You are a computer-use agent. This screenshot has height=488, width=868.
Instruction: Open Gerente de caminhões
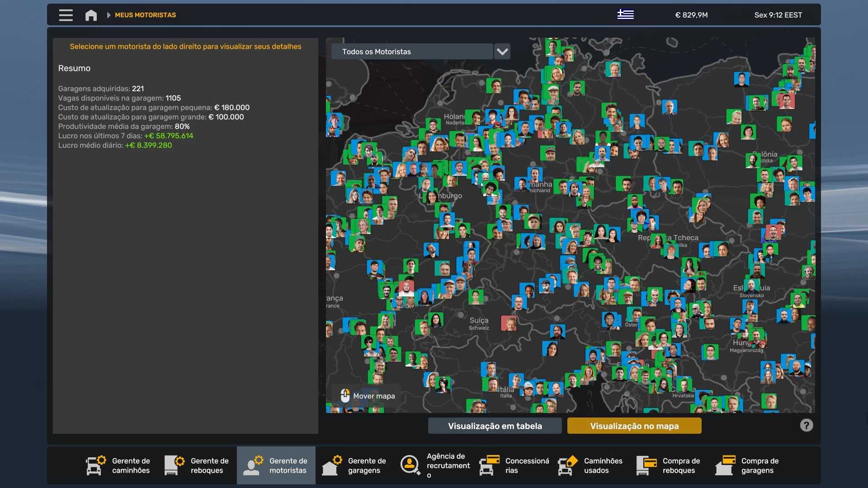[x=118, y=465]
